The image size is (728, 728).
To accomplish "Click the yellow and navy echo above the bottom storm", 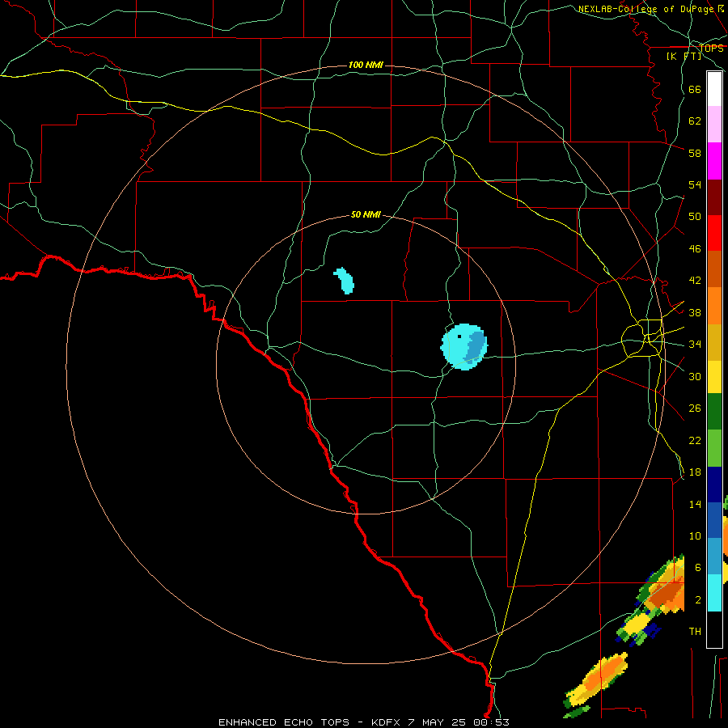I will [x=637, y=628].
